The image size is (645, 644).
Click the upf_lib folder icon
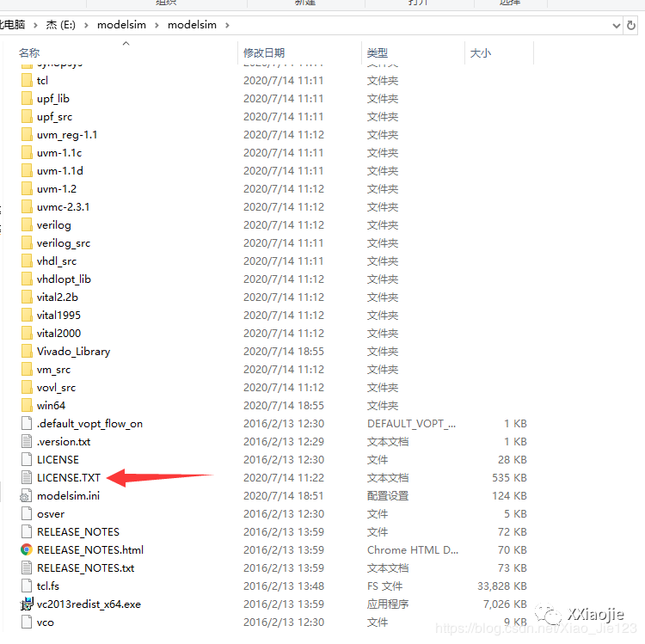27,98
